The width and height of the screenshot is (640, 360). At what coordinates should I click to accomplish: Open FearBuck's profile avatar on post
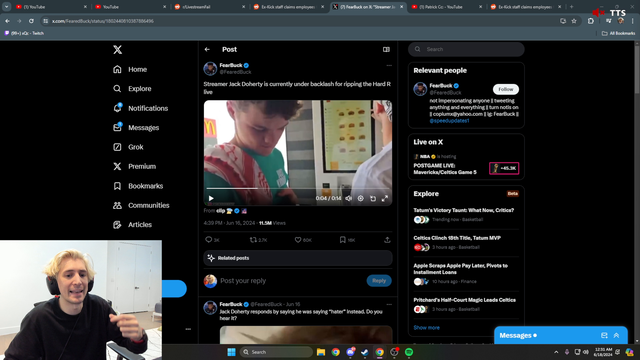pos(210,69)
